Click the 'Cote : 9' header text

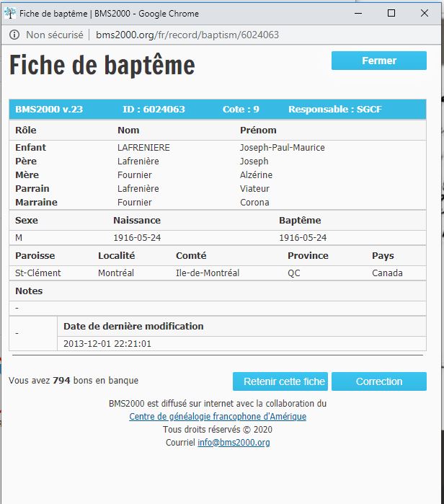[x=241, y=110]
